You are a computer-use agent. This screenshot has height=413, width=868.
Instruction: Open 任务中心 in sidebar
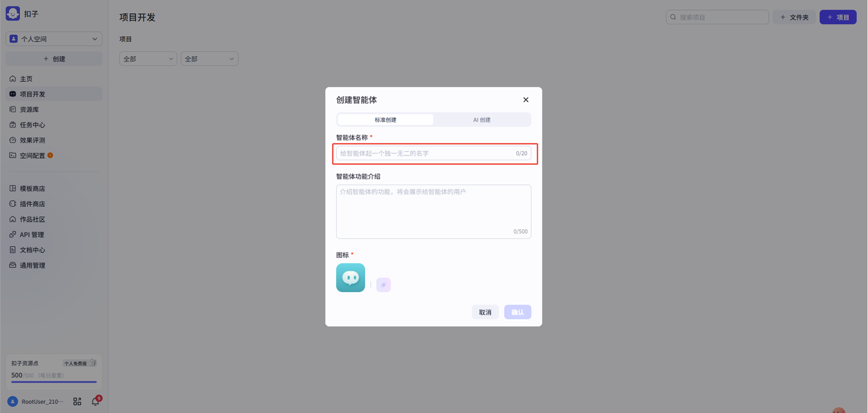click(x=54, y=125)
